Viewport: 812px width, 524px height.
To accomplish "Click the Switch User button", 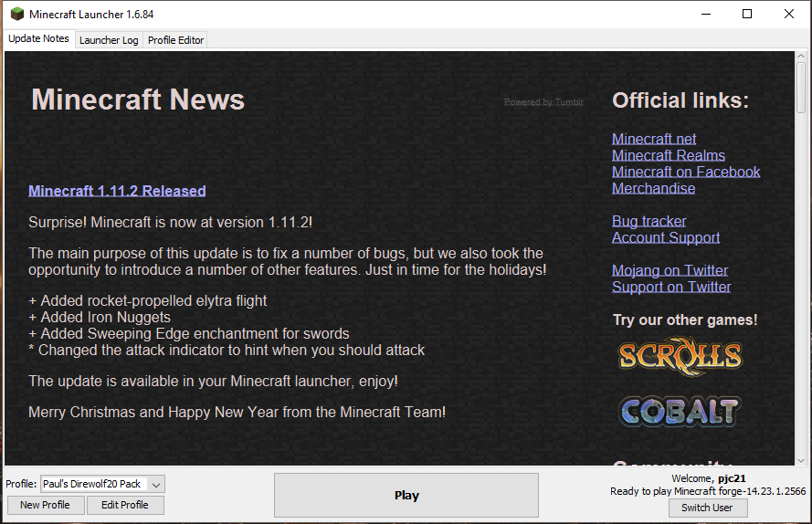I will tap(707, 508).
